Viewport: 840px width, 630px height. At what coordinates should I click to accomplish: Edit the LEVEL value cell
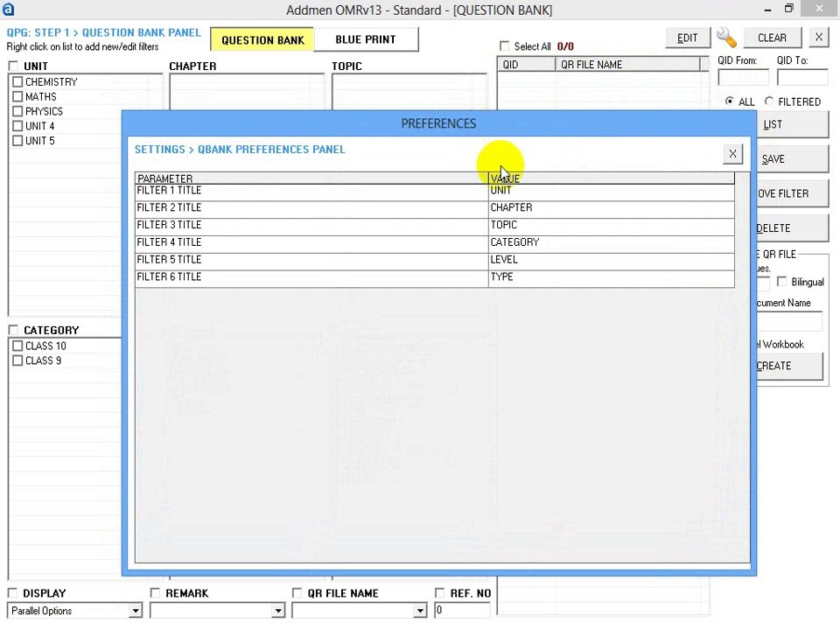pos(612,260)
